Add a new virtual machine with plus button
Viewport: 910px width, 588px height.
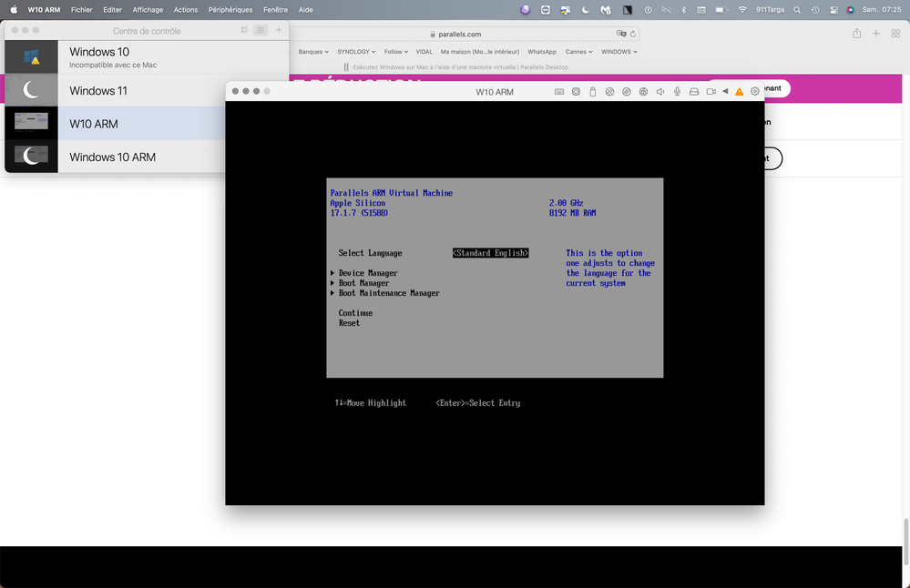pos(279,29)
